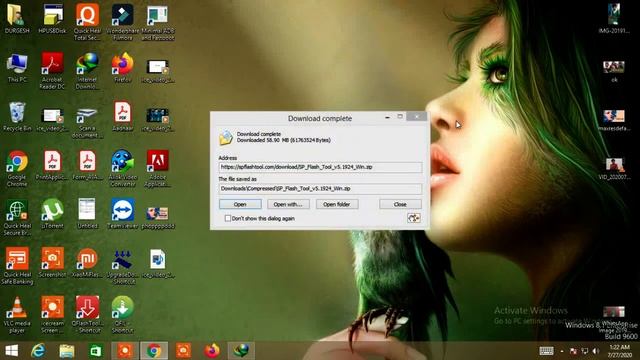
Task: Select the Form_Ack... PDF file
Action: [87, 162]
